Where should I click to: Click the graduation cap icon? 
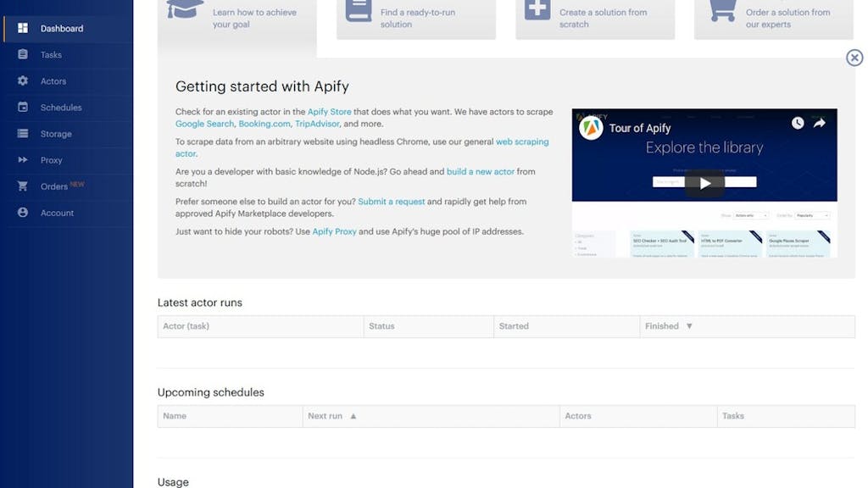185,8
